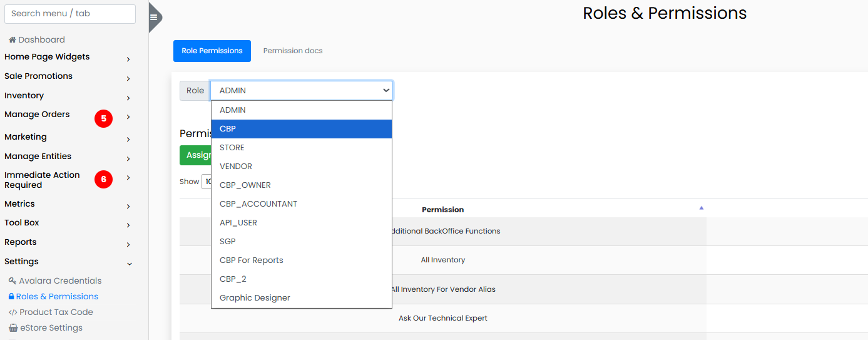Sort by Permission column arrow icon
868x340 pixels.
tap(702, 208)
